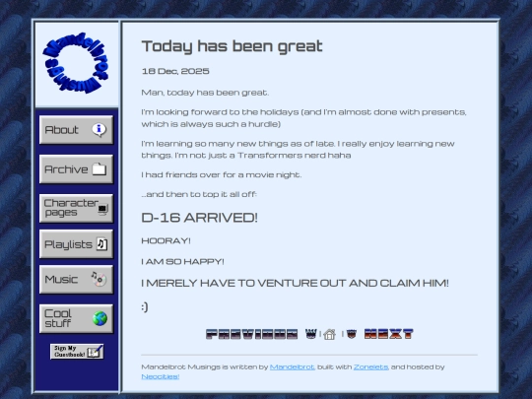Click the ':)' smiley text
This screenshot has width=532, height=399.
[x=145, y=307]
